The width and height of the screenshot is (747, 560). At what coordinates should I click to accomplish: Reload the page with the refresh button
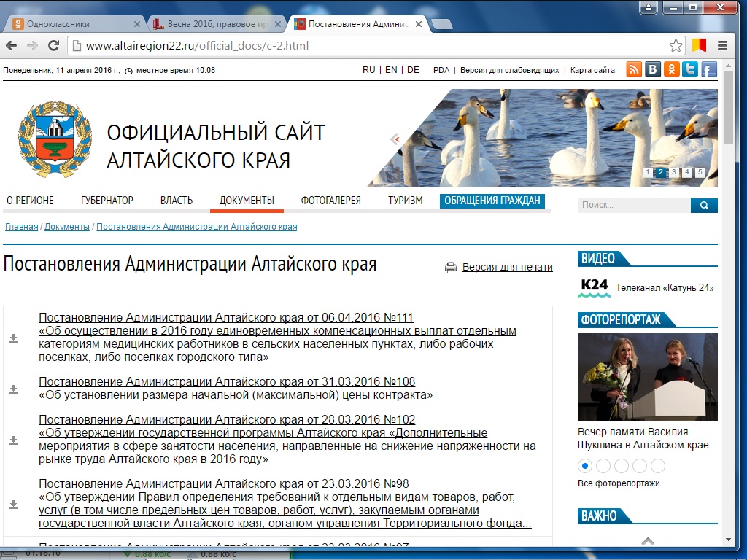[x=53, y=45]
